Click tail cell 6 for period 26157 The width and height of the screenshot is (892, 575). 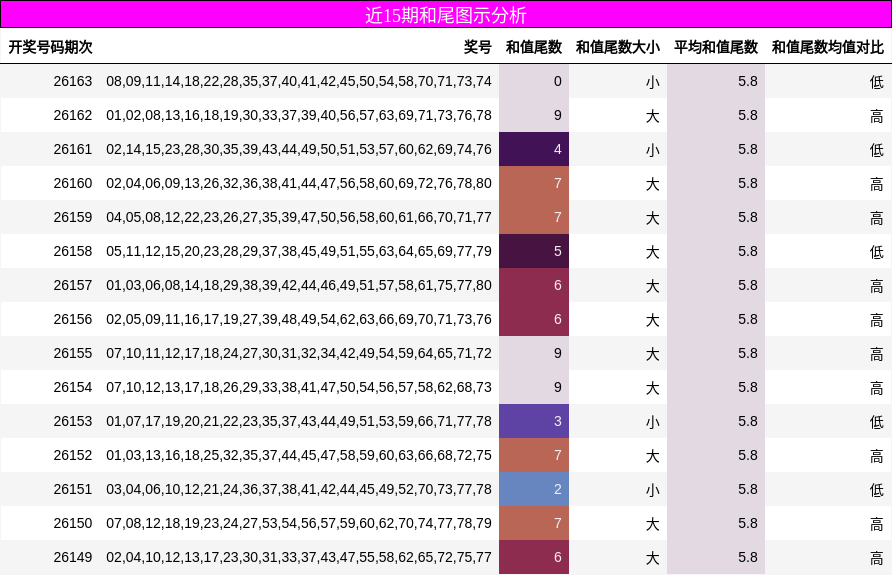[x=534, y=285]
